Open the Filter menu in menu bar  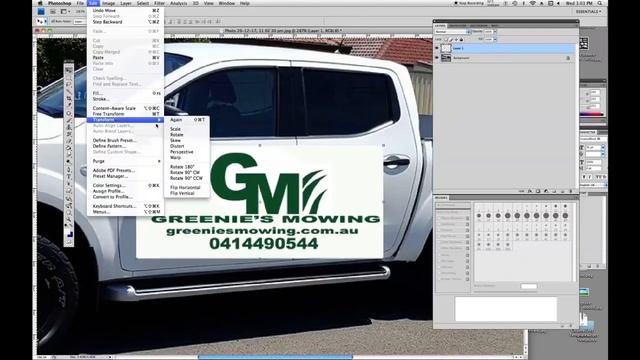pos(159,3)
